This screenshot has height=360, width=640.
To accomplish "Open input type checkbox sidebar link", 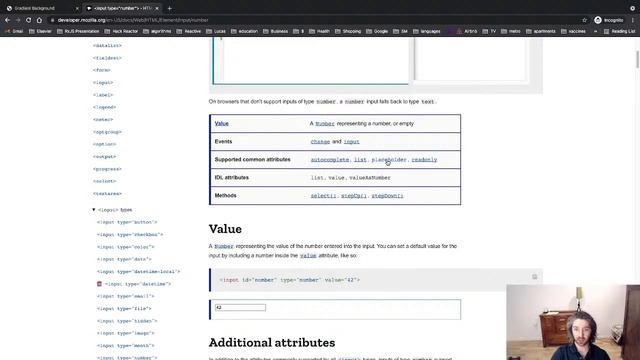I will (x=130, y=235).
